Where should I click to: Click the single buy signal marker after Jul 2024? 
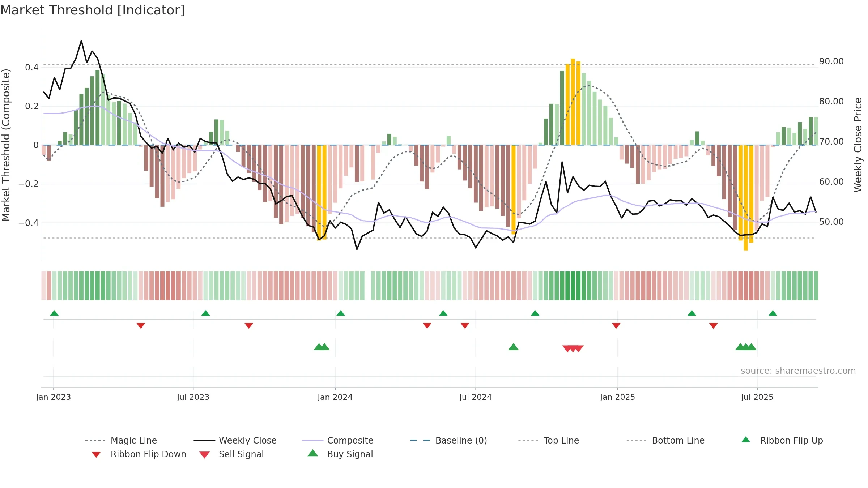514,347
